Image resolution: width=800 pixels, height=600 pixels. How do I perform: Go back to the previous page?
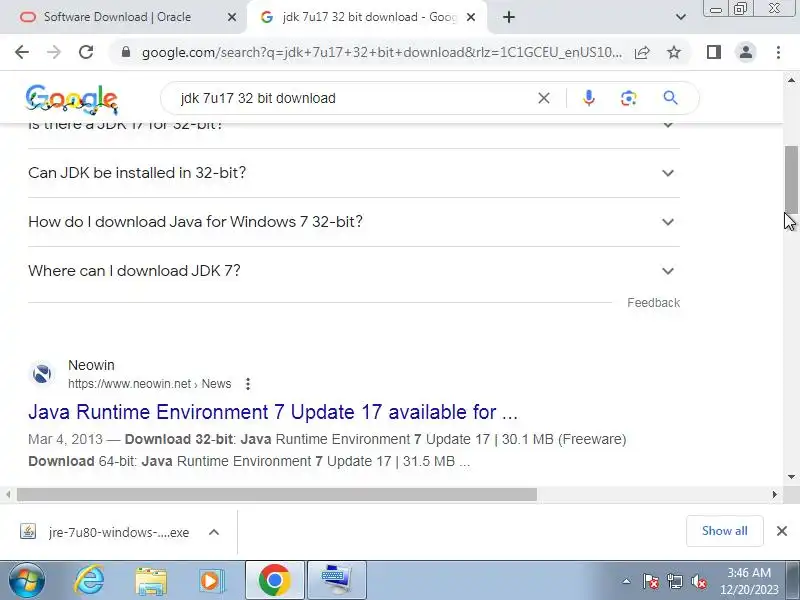tap(22, 52)
